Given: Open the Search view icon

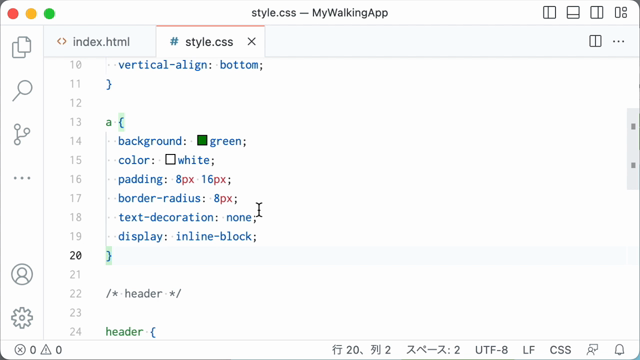Looking at the screenshot, I should (x=22, y=90).
